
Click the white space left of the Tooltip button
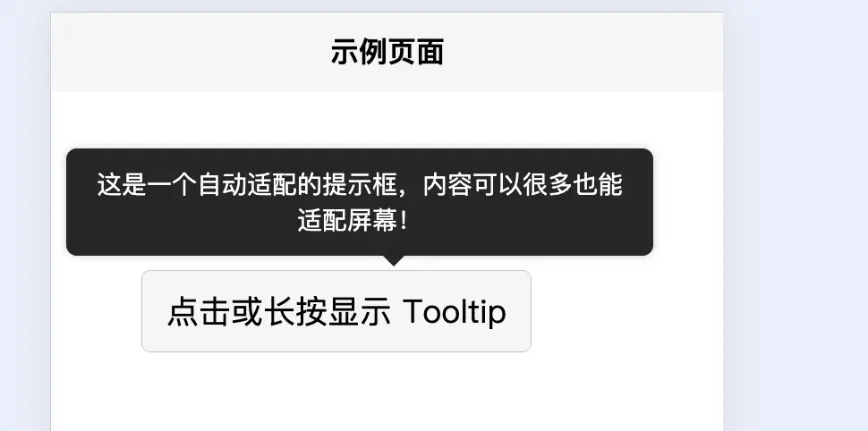point(96,311)
